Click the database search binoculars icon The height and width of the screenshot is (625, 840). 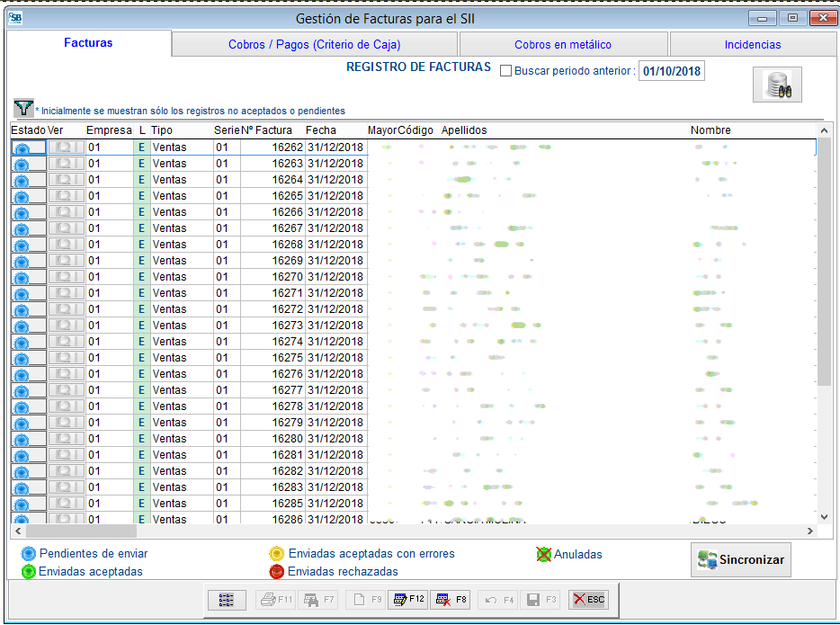pos(776,85)
